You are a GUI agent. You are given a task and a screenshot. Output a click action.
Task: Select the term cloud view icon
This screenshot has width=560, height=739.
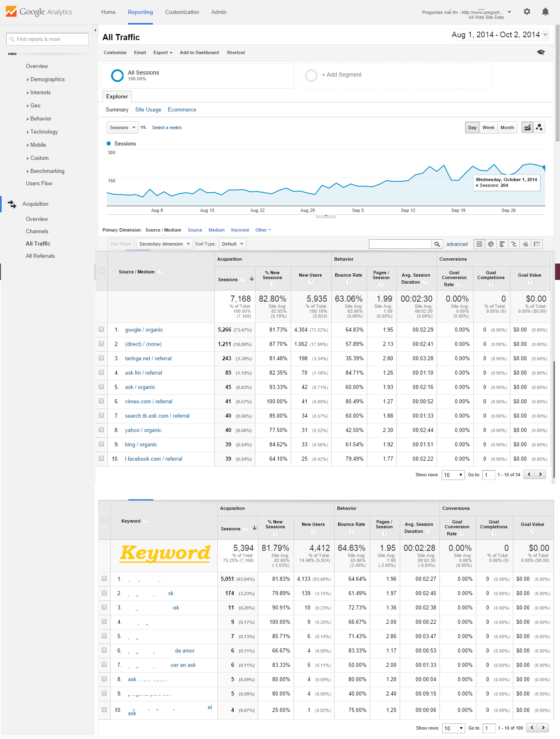[x=525, y=244]
